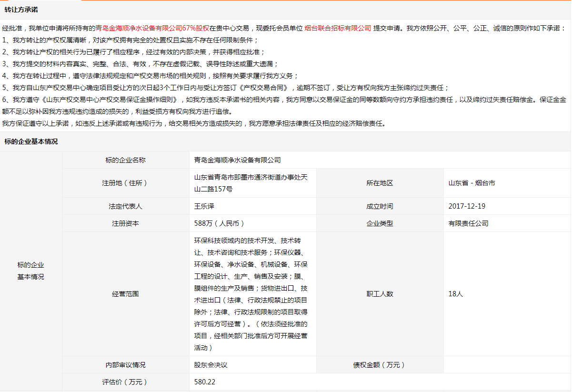Select value 18人

[x=456, y=294]
